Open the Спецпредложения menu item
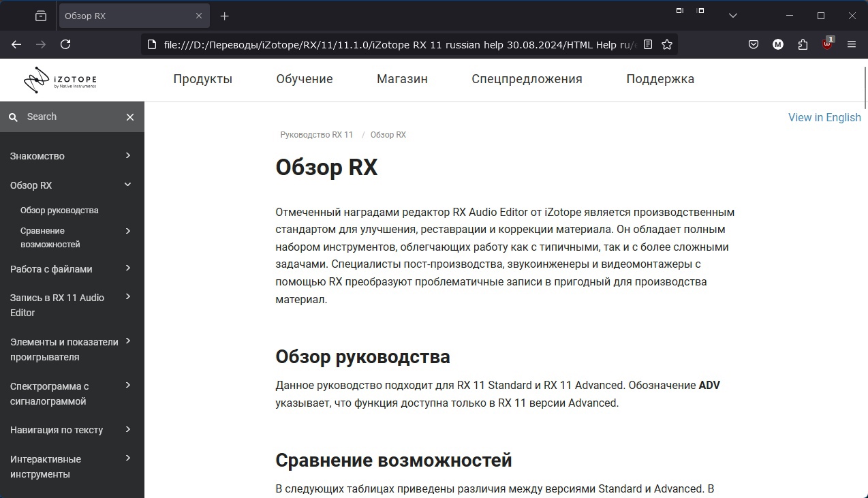The height and width of the screenshot is (498, 868). tap(527, 79)
